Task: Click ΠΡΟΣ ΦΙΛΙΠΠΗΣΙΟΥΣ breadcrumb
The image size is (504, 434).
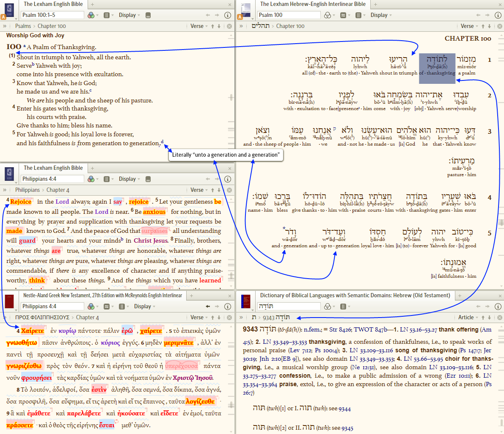Action: [42, 318]
